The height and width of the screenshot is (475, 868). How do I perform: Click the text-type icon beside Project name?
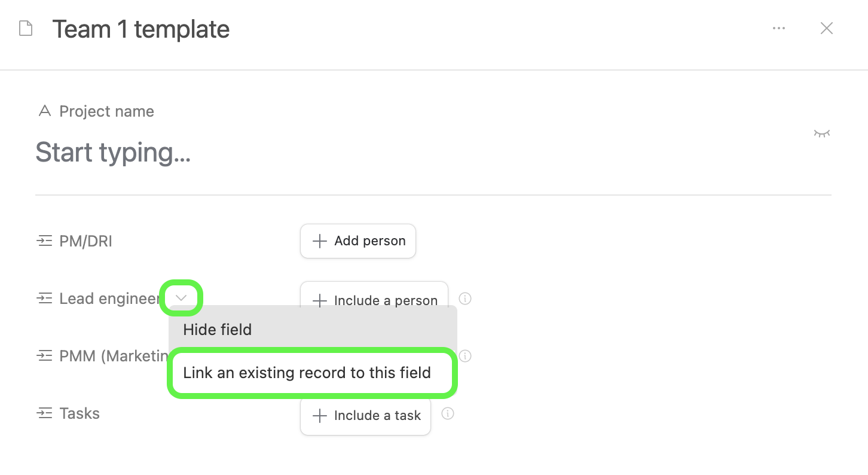[44, 111]
